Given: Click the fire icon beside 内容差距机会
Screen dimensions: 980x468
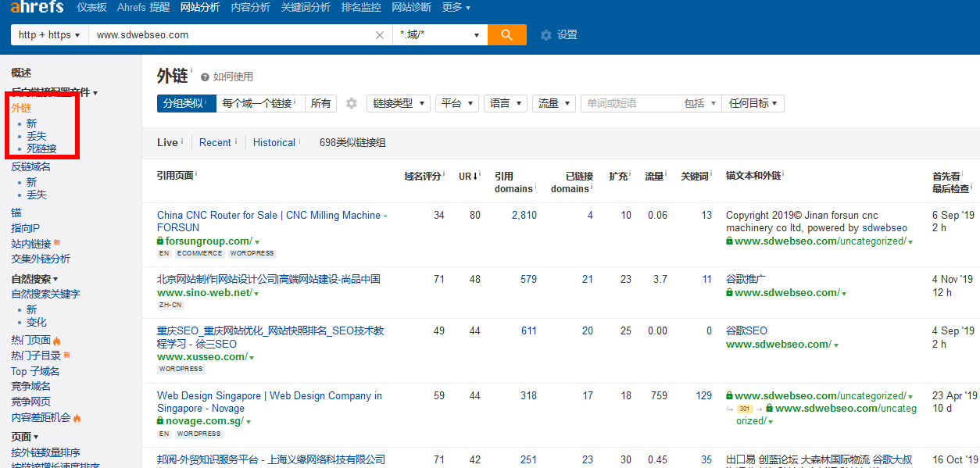Looking at the screenshot, I should (77, 418).
